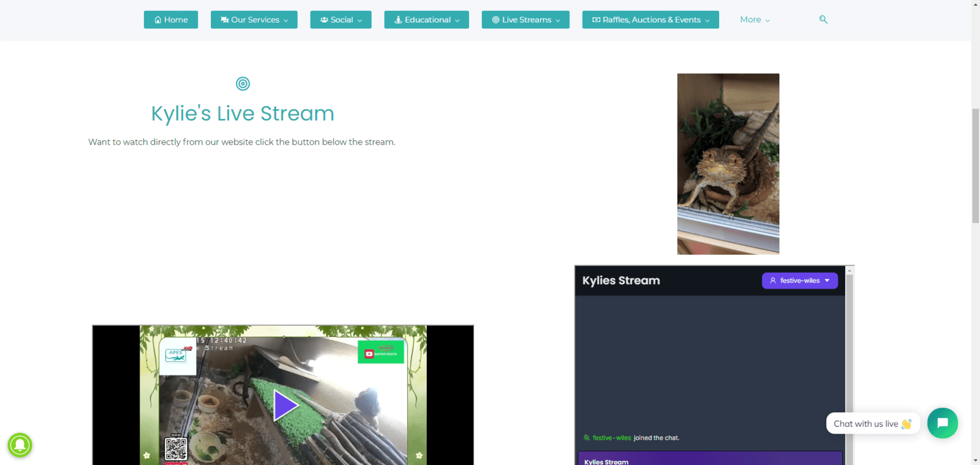This screenshot has width=980, height=465.
Task: Play the live stream video
Action: tap(285, 405)
